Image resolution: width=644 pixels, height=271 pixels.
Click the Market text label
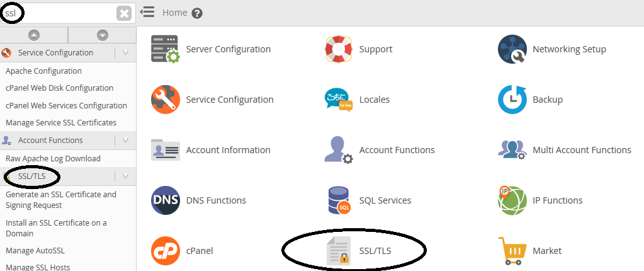547,250
